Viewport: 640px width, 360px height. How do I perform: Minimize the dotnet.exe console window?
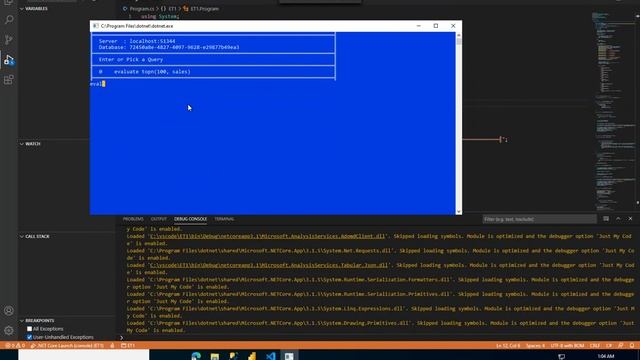418,26
